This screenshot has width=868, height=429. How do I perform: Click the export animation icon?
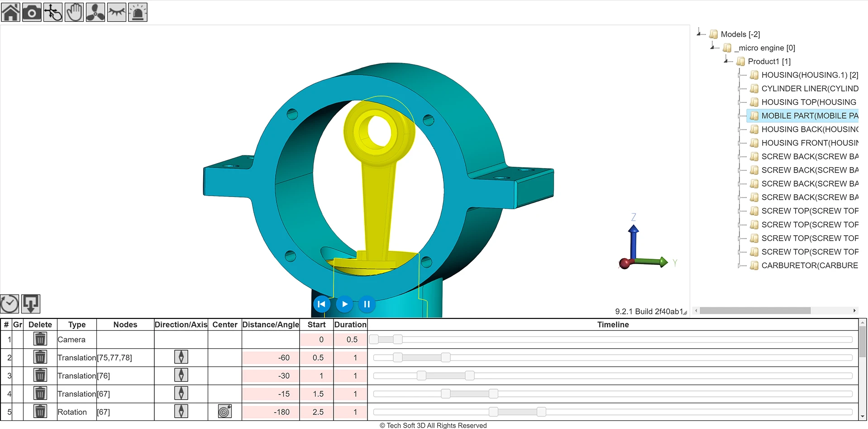[x=30, y=304]
